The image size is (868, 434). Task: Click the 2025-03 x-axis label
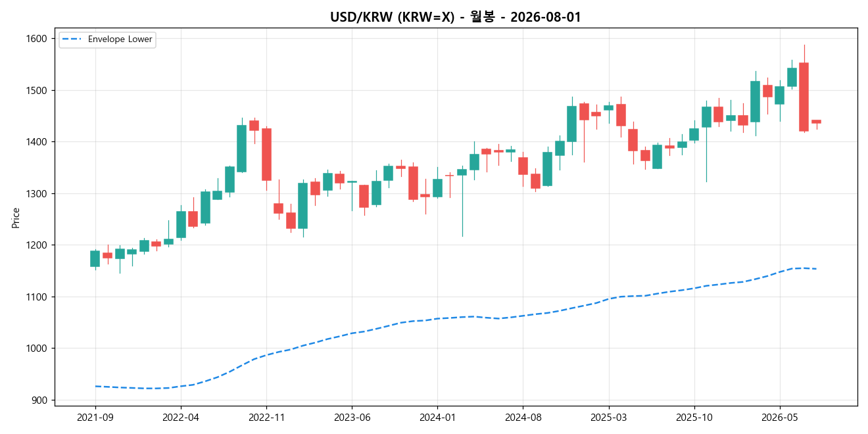pos(608,417)
